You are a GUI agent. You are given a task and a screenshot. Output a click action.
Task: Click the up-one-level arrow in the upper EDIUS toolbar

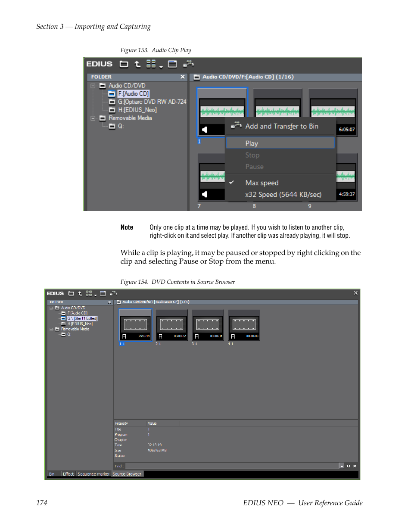point(137,64)
